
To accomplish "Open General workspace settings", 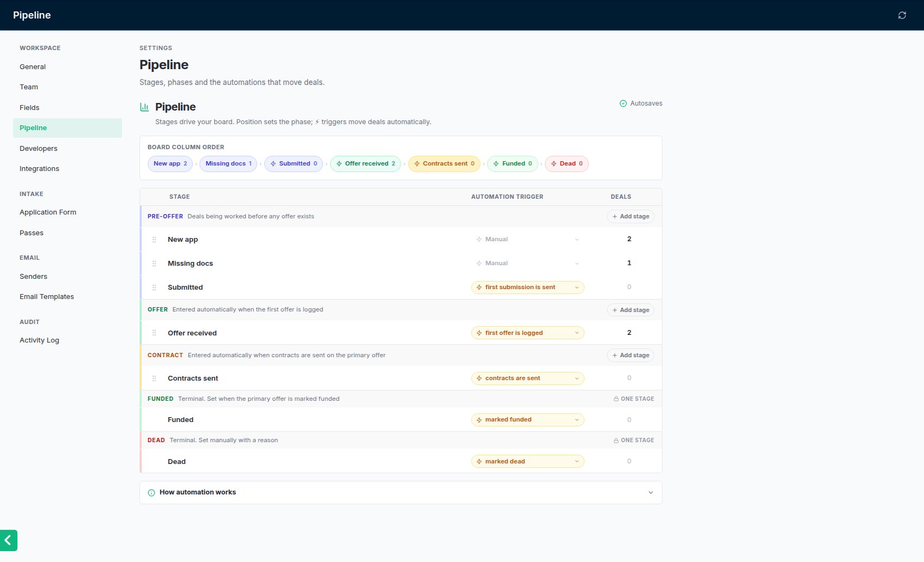I will tap(68, 67).
